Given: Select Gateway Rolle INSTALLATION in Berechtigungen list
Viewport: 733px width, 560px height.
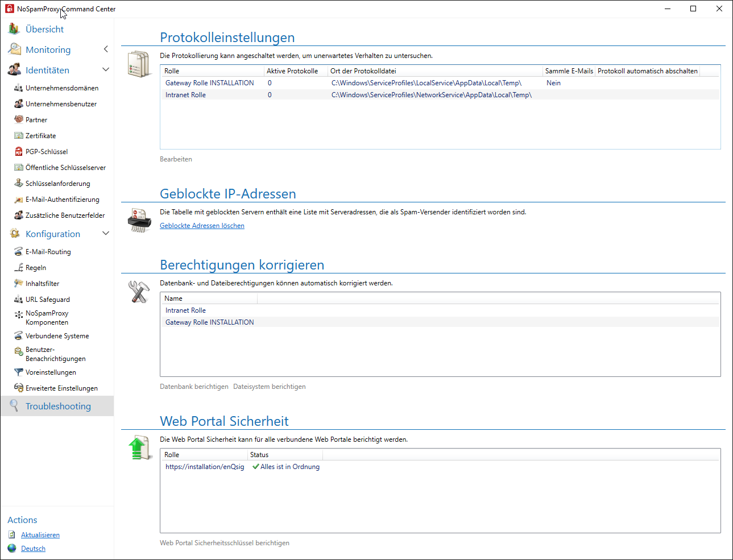Looking at the screenshot, I should pos(441,322).
